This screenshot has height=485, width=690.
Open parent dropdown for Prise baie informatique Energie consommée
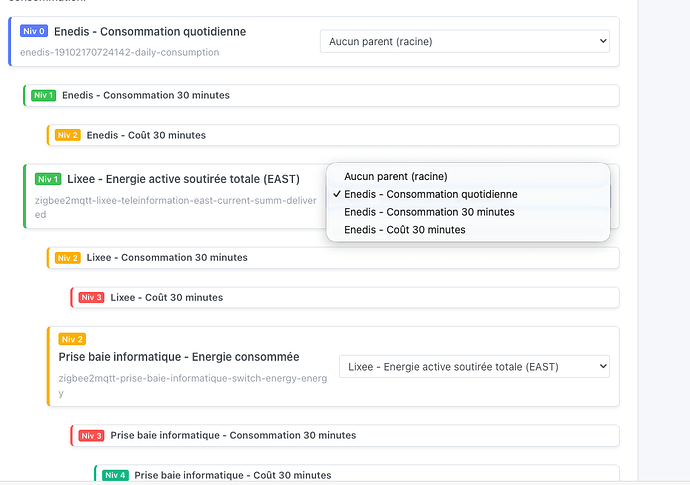(474, 367)
